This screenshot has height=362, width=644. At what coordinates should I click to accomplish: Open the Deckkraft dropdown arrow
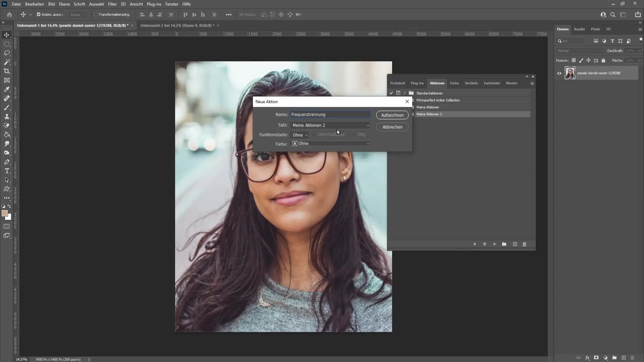point(640,51)
